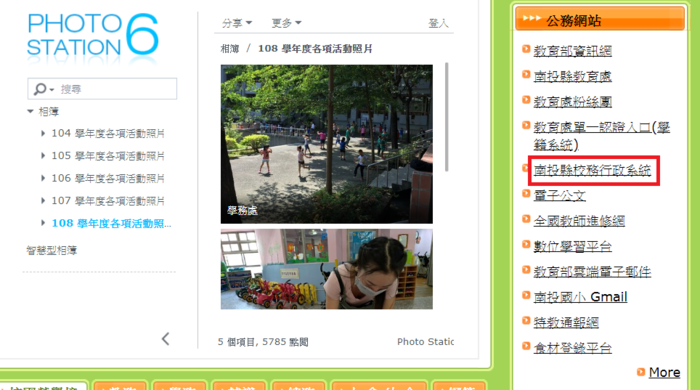Open 南投縣校務行政系統 link
700x390 pixels.
592,170
